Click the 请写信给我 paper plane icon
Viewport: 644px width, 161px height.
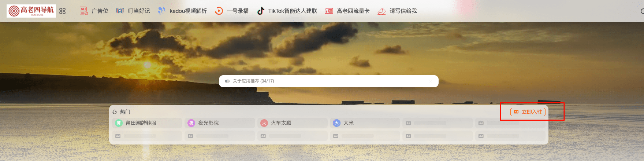(x=381, y=11)
